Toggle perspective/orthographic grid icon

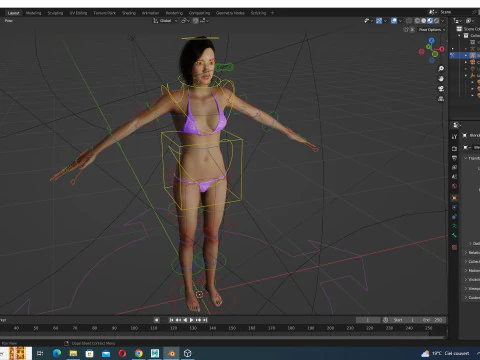tap(441, 99)
